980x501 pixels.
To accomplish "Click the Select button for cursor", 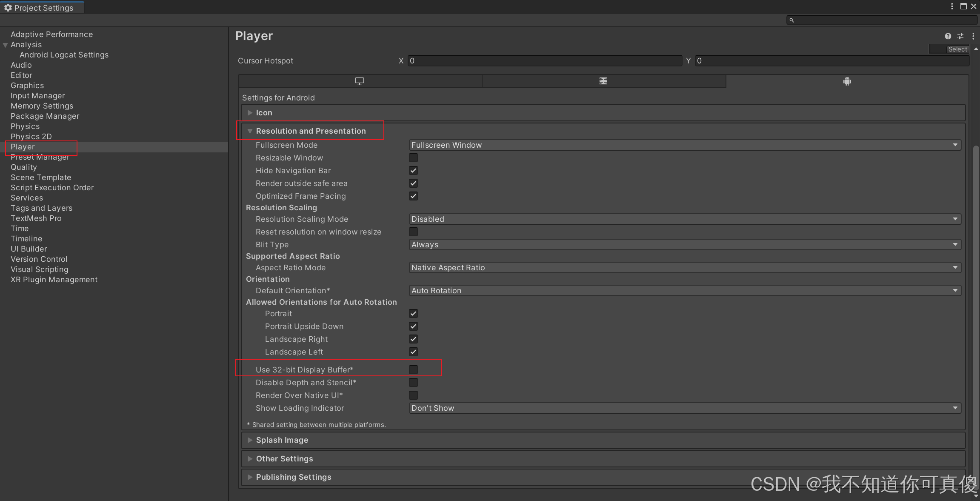I will click(x=957, y=49).
